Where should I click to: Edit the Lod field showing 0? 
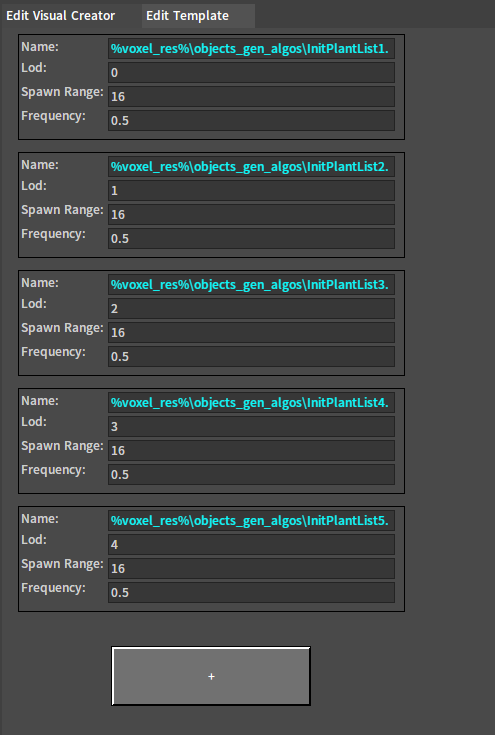[251, 73]
